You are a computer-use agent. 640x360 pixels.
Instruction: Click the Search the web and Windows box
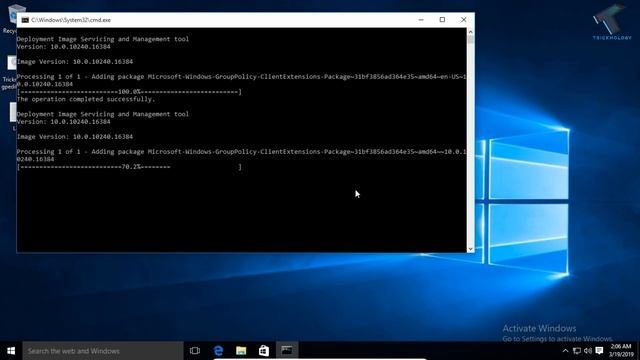coord(103,351)
